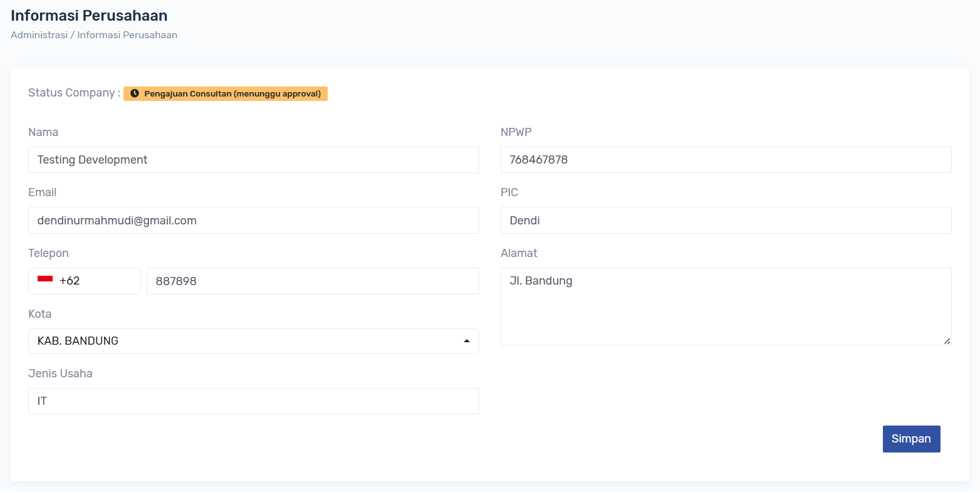Click Informasi Perusahaan breadcrumb item
This screenshot has height=492, width=980.
tap(127, 35)
